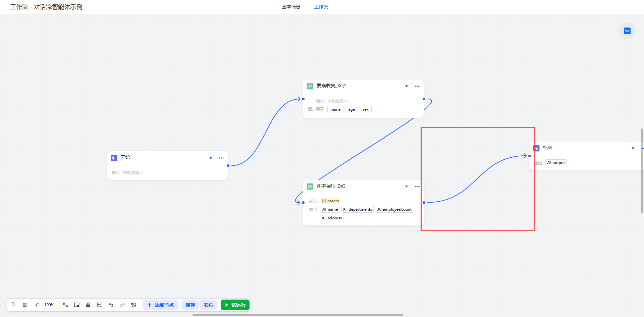Collapse the 脚本调用_ZsG node arrow
644x317 pixels.
click(407, 187)
